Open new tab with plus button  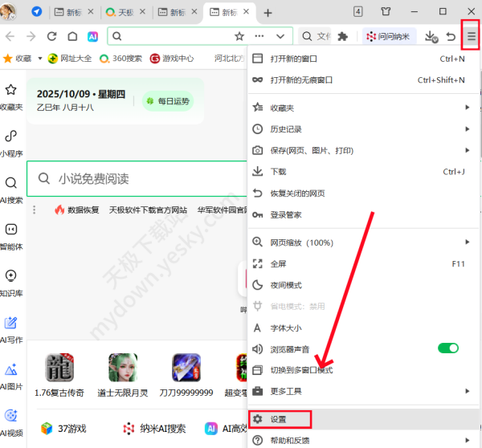click(x=268, y=13)
